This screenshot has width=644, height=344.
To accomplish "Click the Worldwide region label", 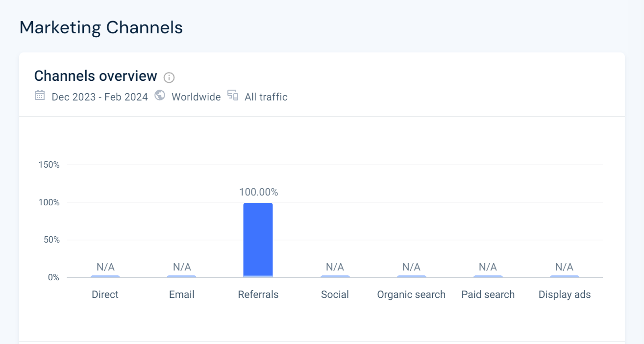I will click(x=196, y=97).
